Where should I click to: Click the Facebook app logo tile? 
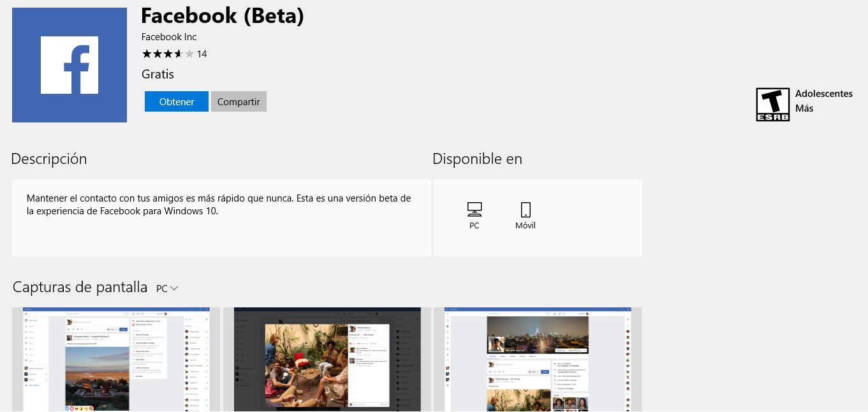tap(69, 64)
